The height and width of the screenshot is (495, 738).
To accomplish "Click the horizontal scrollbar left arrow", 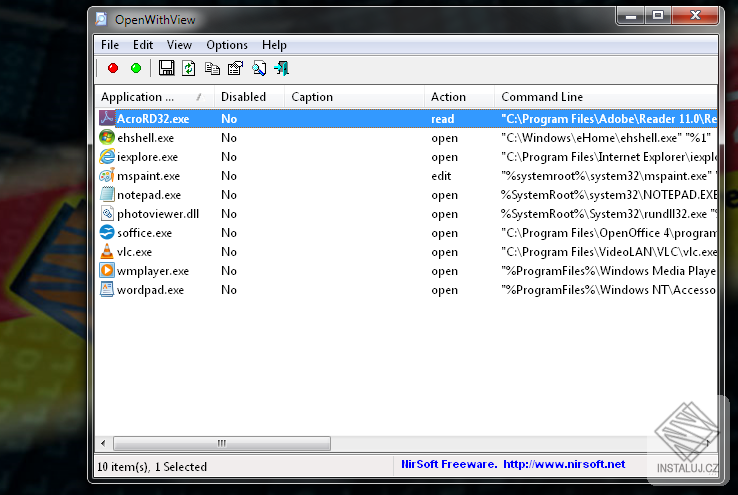I will pos(103,443).
